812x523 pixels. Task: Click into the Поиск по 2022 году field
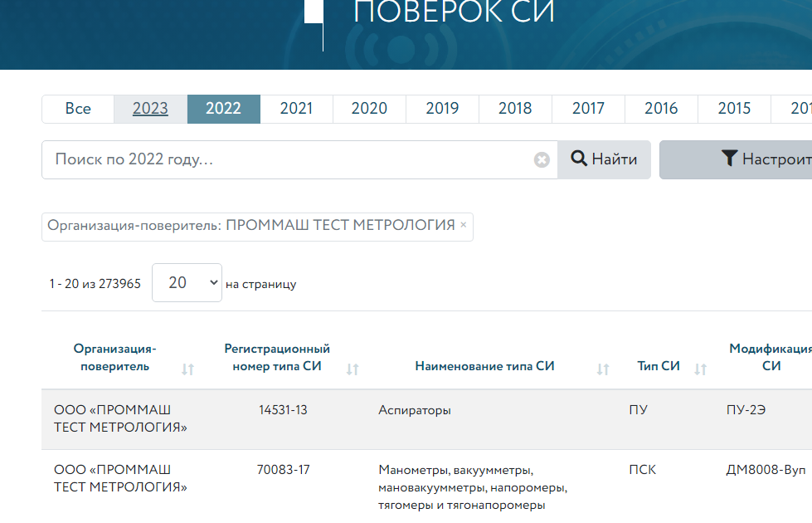tap(290, 159)
